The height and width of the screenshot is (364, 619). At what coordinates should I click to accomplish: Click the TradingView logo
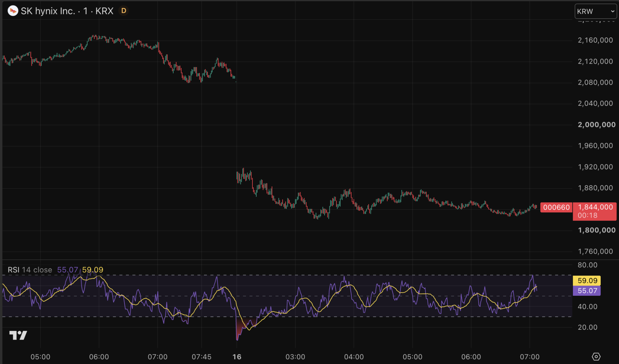(18, 335)
